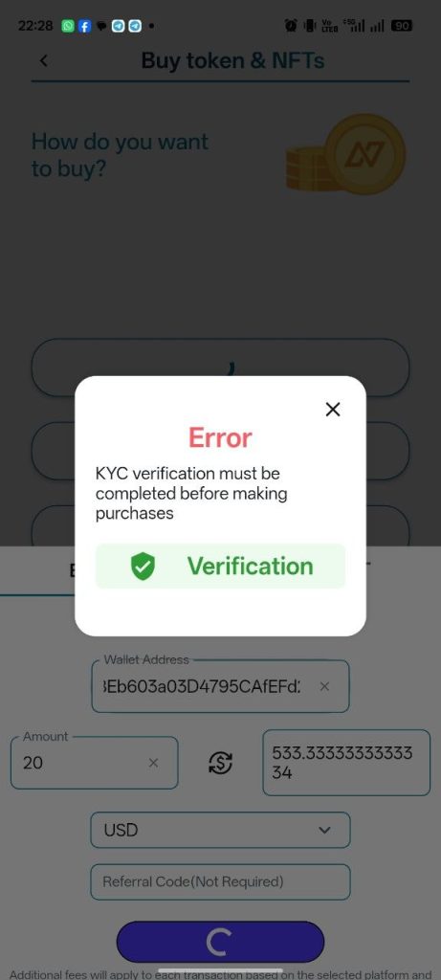Click the green shield checkmark icon
Image resolution: width=441 pixels, height=980 pixels.
tap(143, 567)
